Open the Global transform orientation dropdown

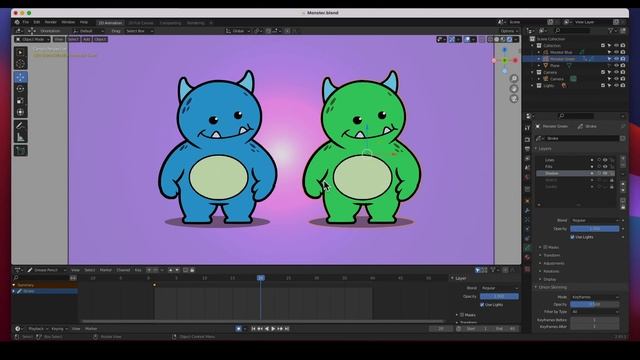pyautogui.click(x=238, y=31)
